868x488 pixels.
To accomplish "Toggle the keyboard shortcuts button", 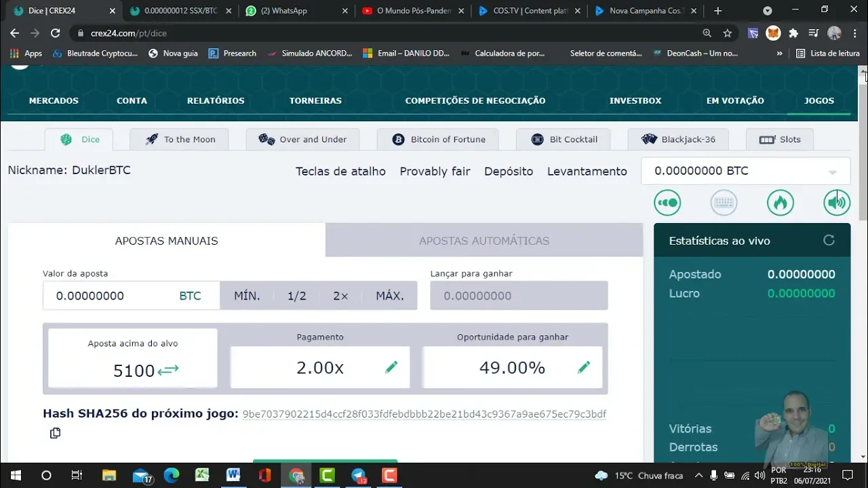I will click(724, 203).
